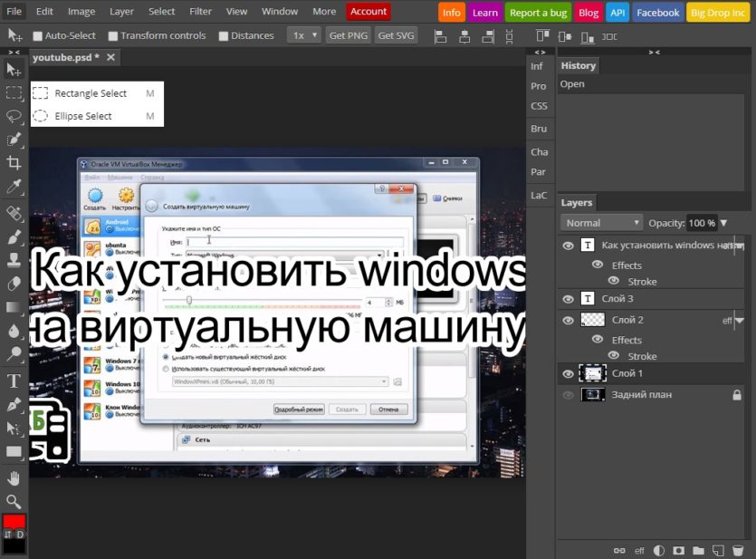Image resolution: width=756 pixels, height=559 pixels.
Task: Select the Quick Selection wand tool
Action: click(14, 140)
